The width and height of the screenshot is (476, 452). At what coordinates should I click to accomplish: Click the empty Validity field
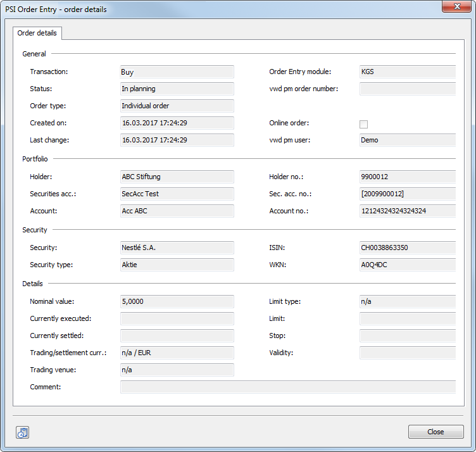click(407, 353)
